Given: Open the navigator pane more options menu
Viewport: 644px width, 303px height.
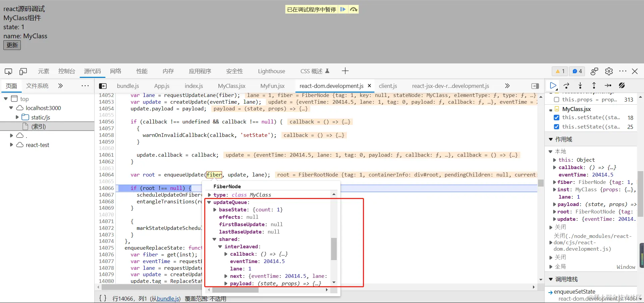Looking at the screenshot, I should tap(85, 86).
